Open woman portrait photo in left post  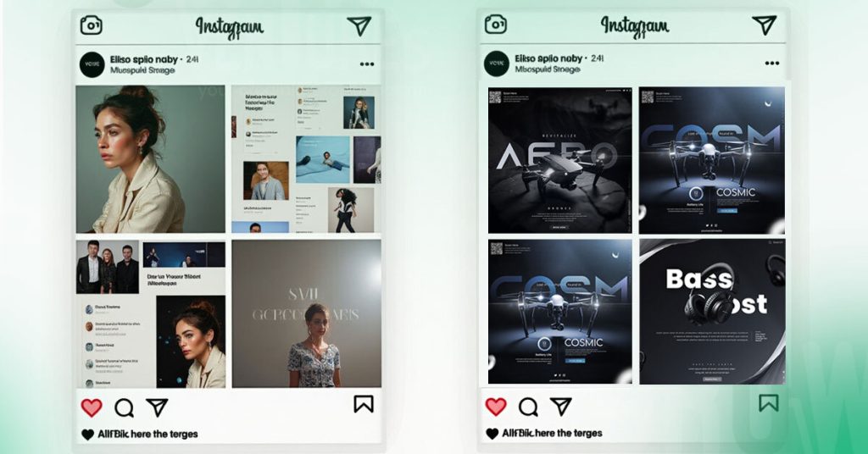(151, 158)
